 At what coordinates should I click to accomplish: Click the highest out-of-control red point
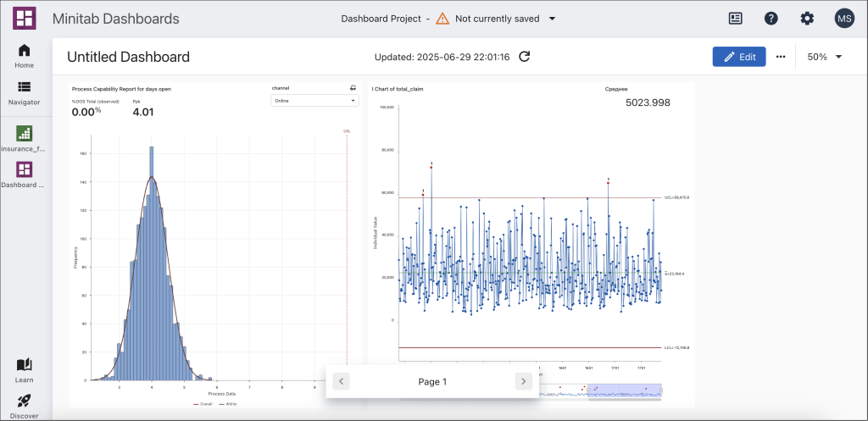coord(431,167)
